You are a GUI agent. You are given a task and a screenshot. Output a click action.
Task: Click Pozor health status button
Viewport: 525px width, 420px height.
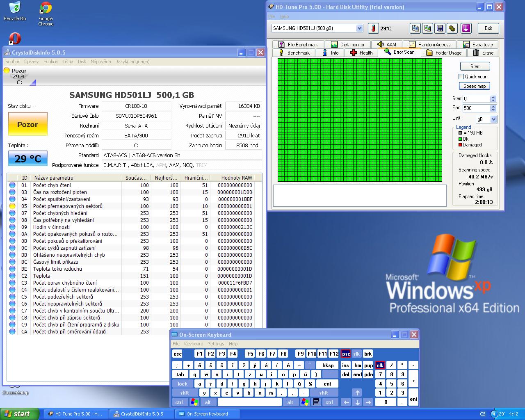(27, 124)
